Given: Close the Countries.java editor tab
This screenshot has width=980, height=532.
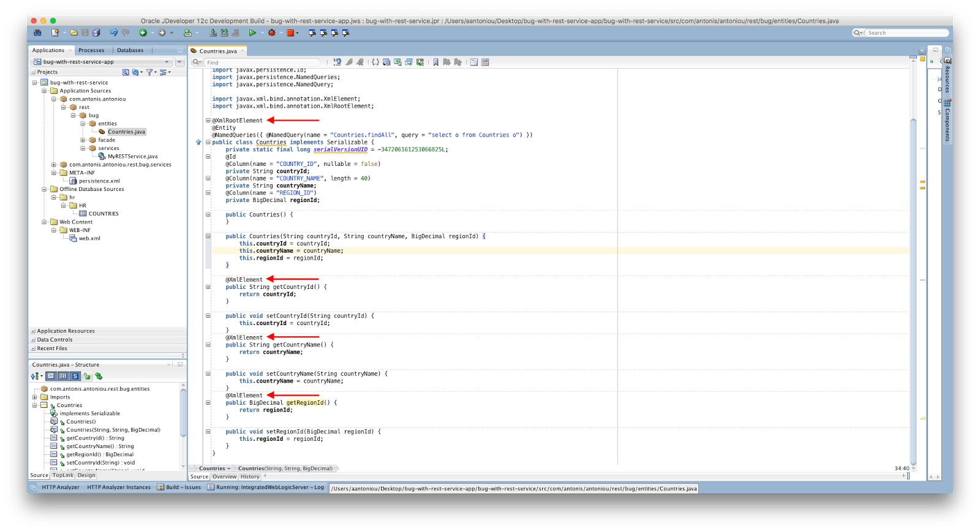Looking at the screenshot, I should 243,51.
